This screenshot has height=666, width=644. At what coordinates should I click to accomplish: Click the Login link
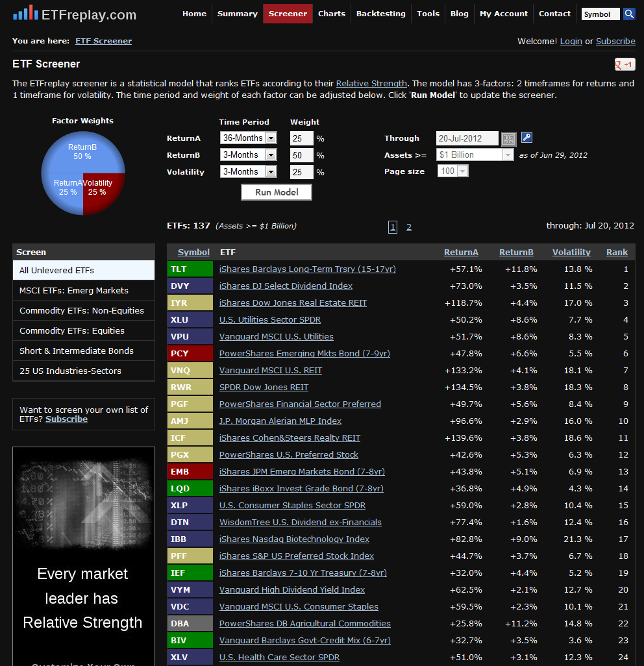coord(571,41)
